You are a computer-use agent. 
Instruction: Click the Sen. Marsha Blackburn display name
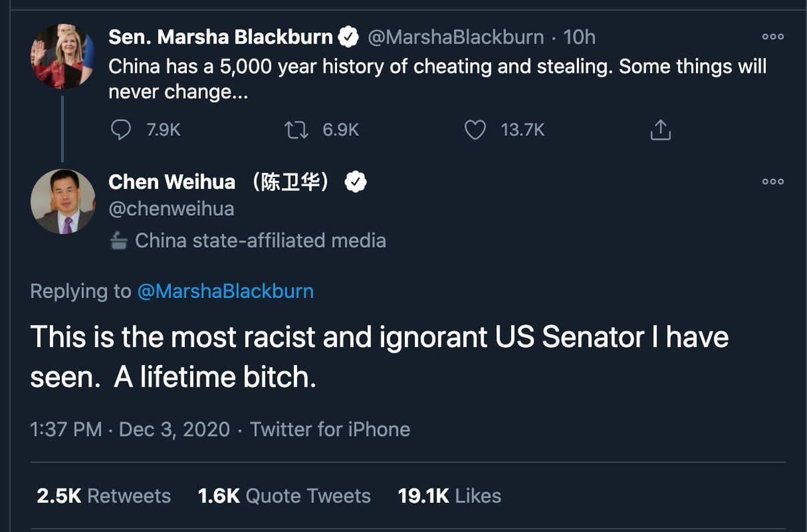pos(221,37)
